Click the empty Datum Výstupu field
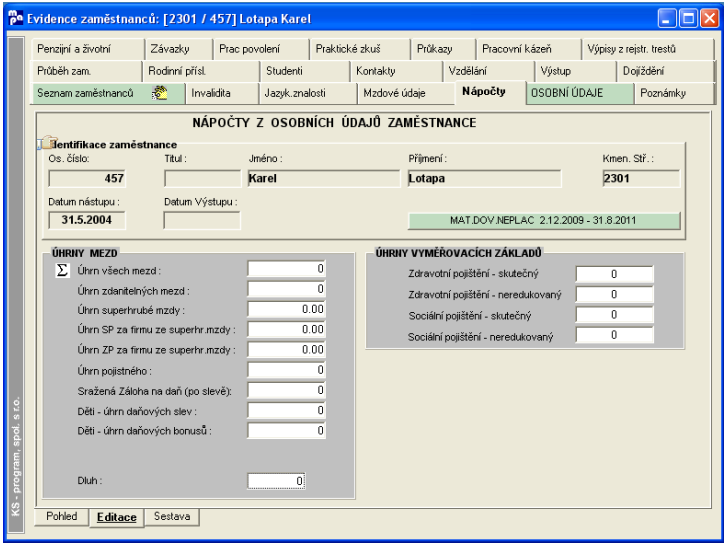The height and width of the screenshot is (545, 726). click(x=202, y=220)
